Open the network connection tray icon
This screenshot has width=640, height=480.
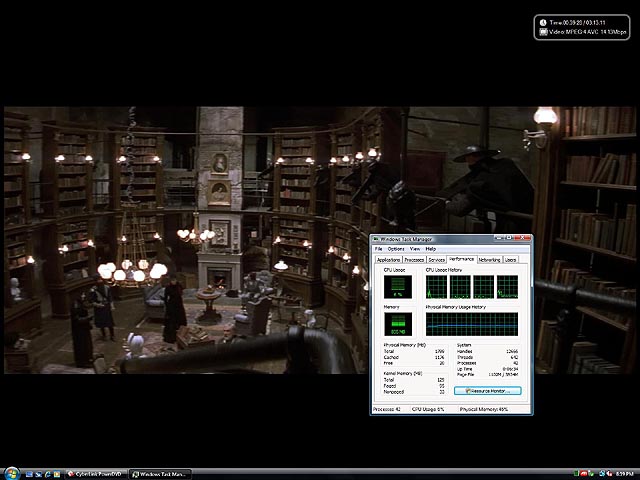[602, 474]
